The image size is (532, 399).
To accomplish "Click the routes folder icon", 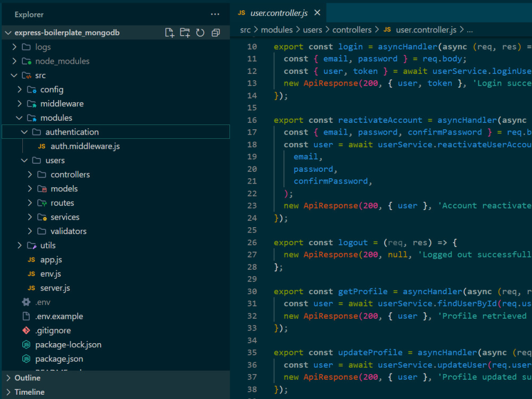I will (x=42, y=203).
